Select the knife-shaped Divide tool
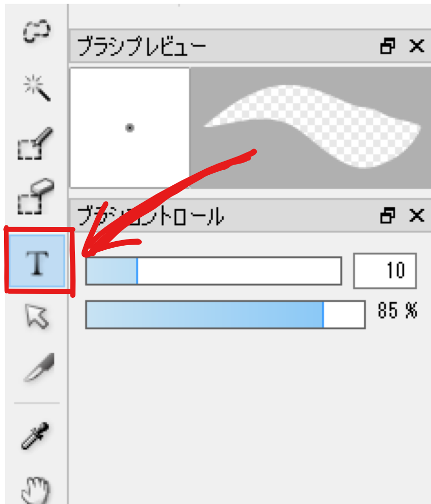 [x=38, y=368]
